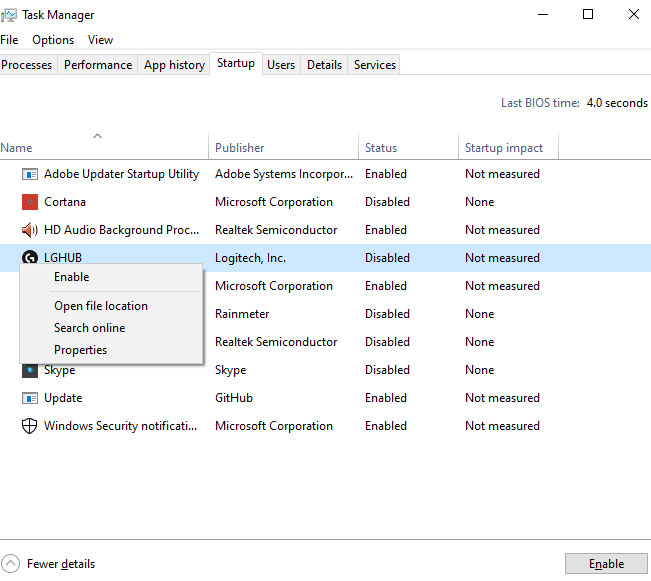Maximize the Task Manager window
Viewport: 651px width, 581px height.
(587, 15)
